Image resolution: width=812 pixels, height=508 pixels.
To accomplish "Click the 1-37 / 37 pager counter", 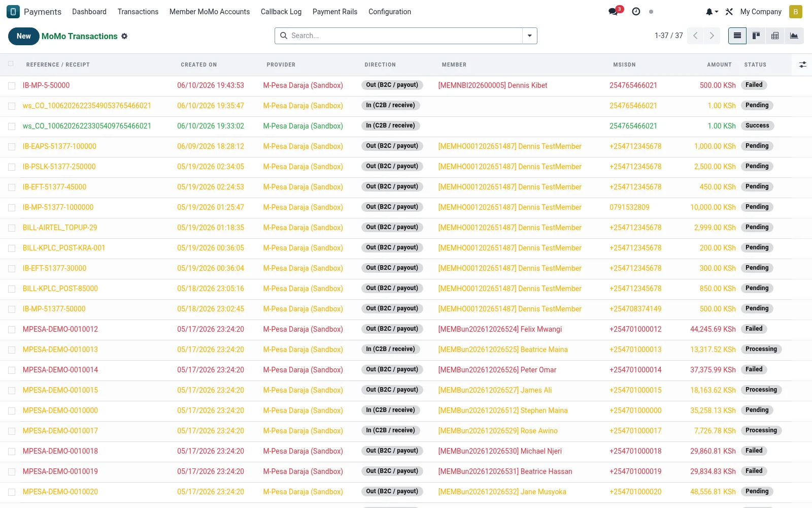I will coord(668,36).
